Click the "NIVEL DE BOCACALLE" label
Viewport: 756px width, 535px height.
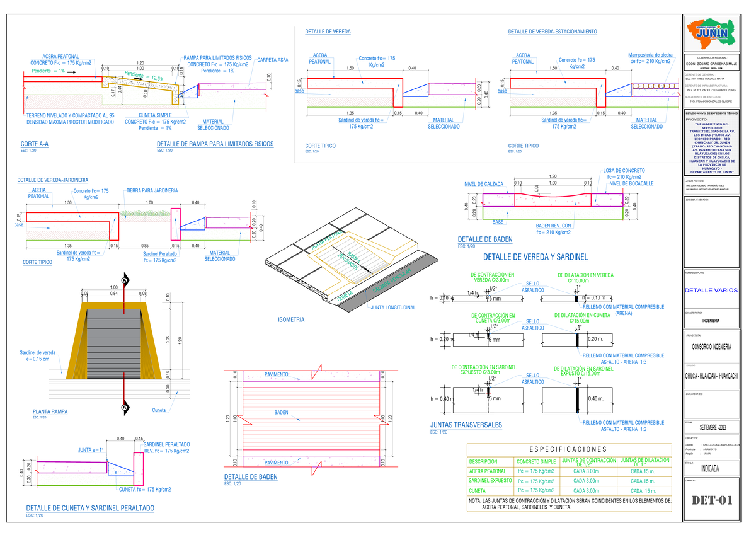click(x=631, y=183)
